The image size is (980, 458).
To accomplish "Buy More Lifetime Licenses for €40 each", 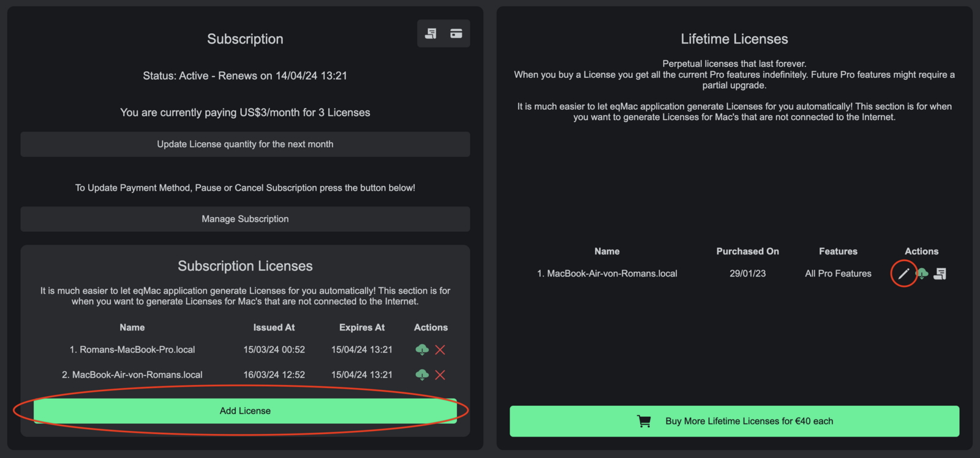I will pyautogui.click(x=734, y=421).
